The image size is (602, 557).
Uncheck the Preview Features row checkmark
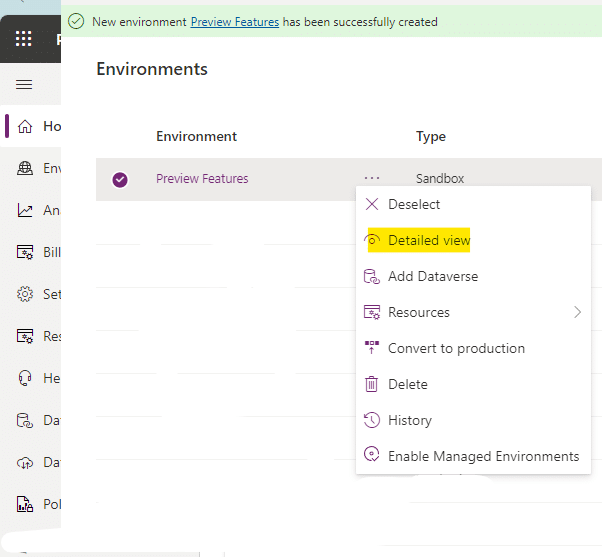pos(120,180)
